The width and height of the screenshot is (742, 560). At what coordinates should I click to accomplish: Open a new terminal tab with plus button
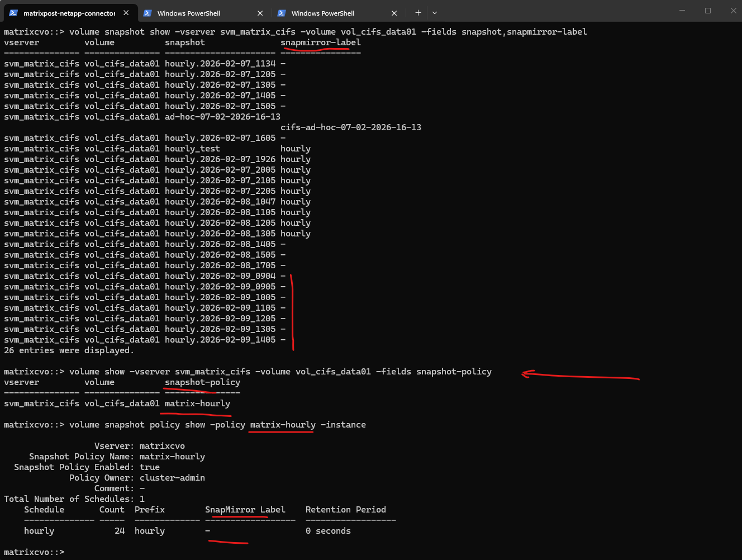click(x=418, y=13)
